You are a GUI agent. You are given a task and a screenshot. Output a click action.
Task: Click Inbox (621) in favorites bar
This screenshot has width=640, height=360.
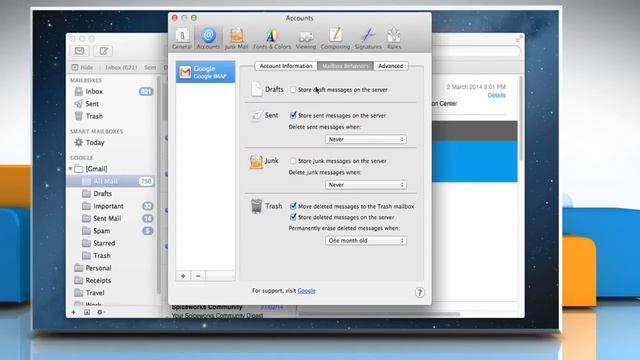[121, 67]
